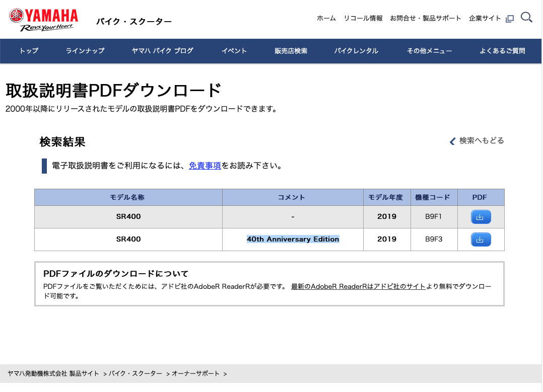
Task: Click ホーム in the top header
Action: click(x=326, y=18)
